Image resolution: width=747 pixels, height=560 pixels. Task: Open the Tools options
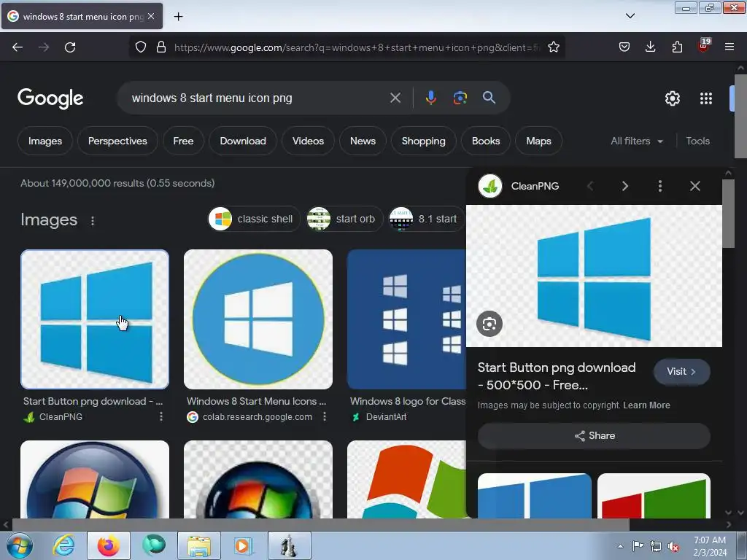pyautogui.click(x=697, y=141)
